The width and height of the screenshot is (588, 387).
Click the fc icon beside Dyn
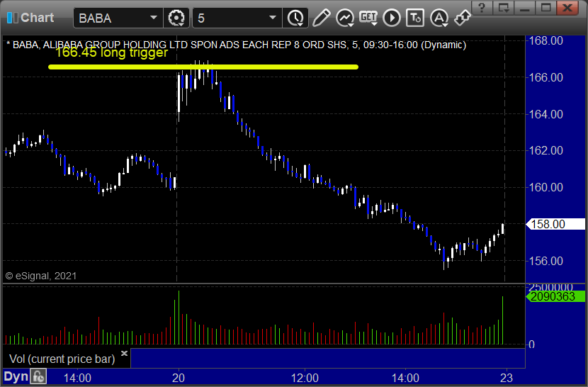pos(39,376)
